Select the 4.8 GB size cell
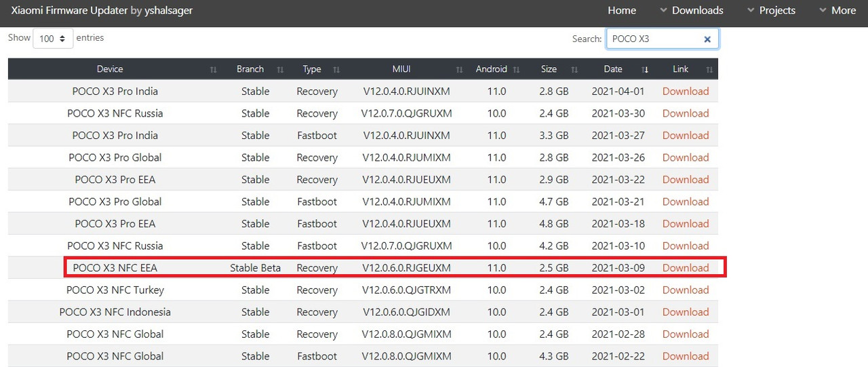 (554, 223)
